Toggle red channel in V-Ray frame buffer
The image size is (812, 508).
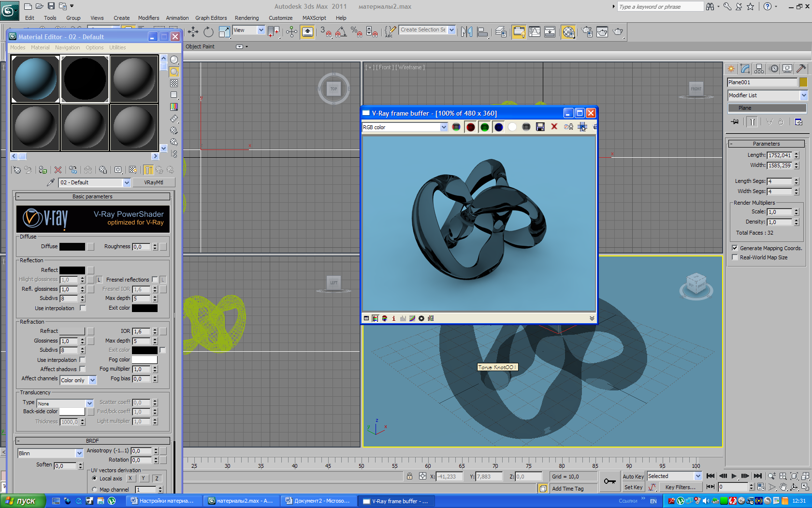click(x=471, y=127)
